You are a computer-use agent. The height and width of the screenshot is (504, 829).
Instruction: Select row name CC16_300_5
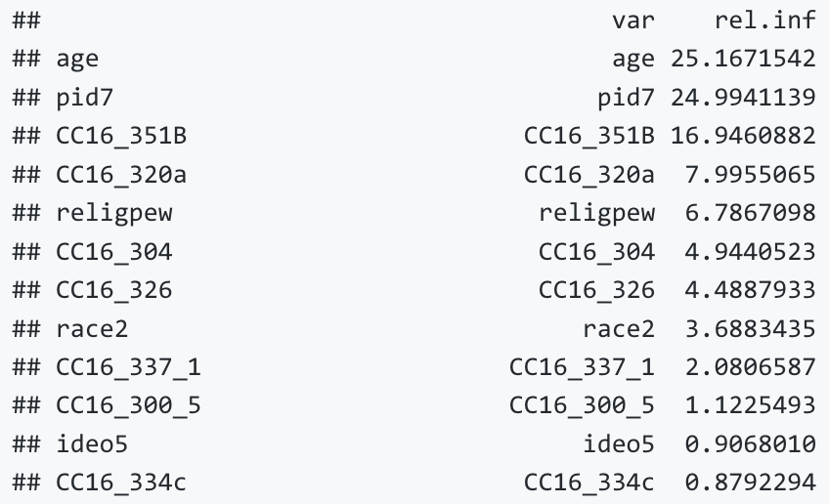point(128,406)
